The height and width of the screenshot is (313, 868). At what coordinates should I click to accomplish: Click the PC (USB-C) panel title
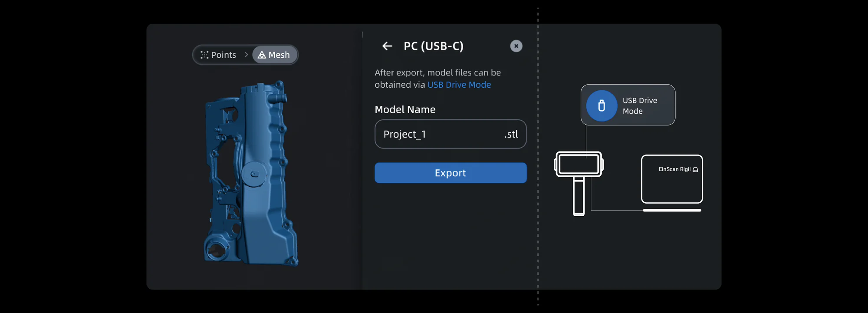[x=434, y=46]
